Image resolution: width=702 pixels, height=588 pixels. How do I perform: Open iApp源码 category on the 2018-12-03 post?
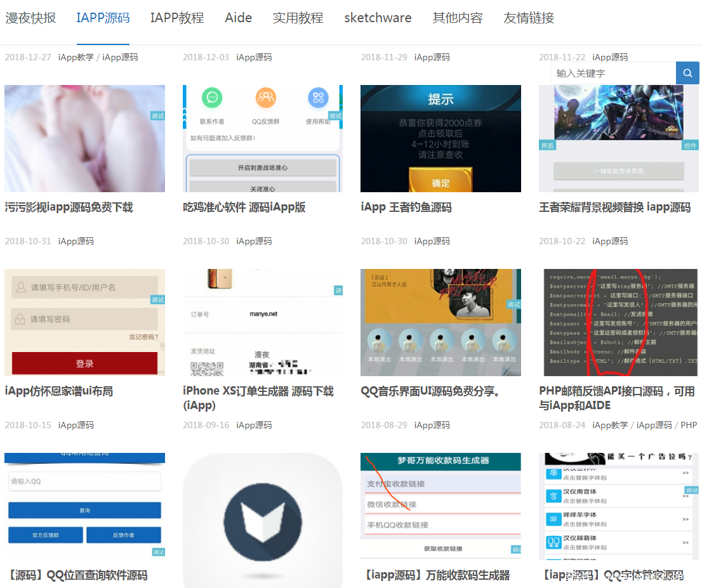254,57
